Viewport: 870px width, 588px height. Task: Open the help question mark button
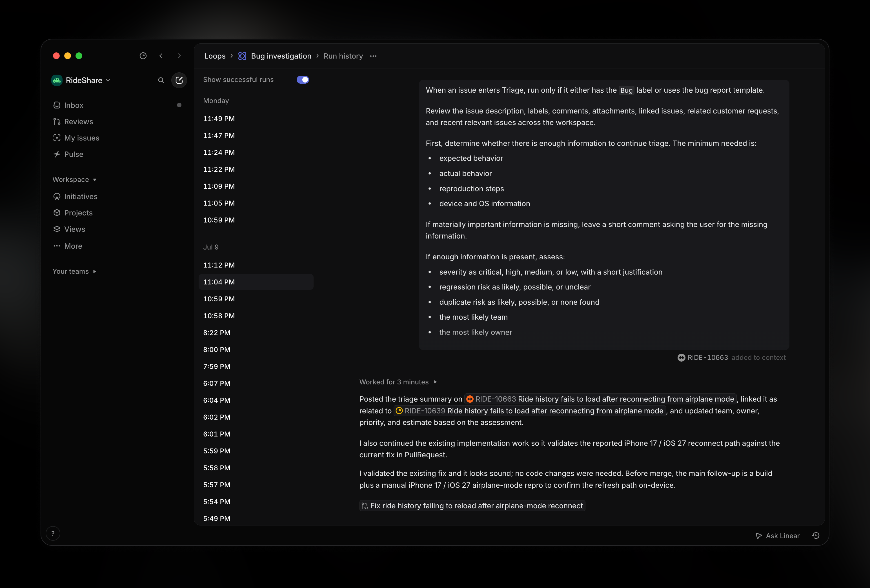[53, 533]
